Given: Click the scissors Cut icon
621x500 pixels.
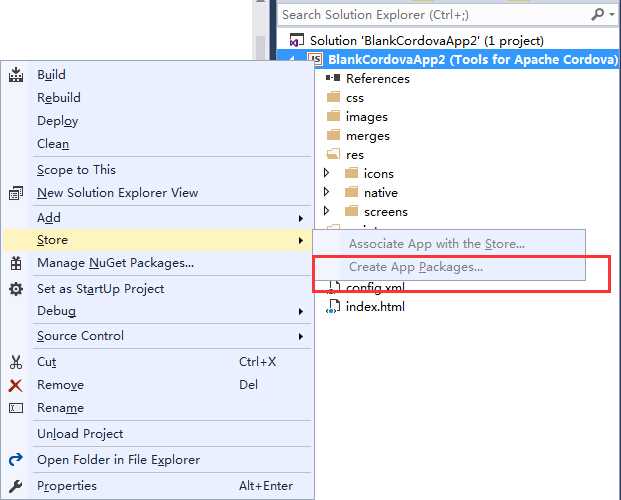Looking at the screenshot, I should [x=16, y=362].
